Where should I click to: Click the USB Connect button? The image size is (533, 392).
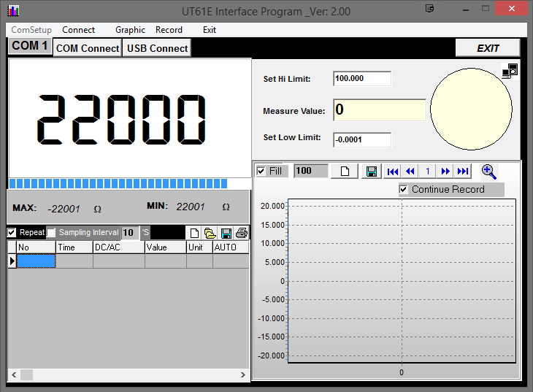point(157,48)
